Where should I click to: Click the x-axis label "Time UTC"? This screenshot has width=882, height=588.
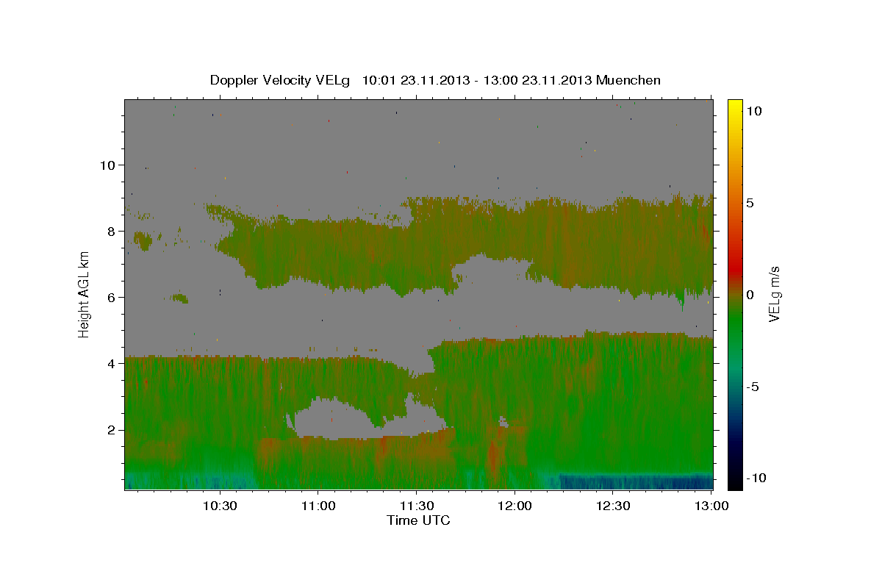coord(418,520)
